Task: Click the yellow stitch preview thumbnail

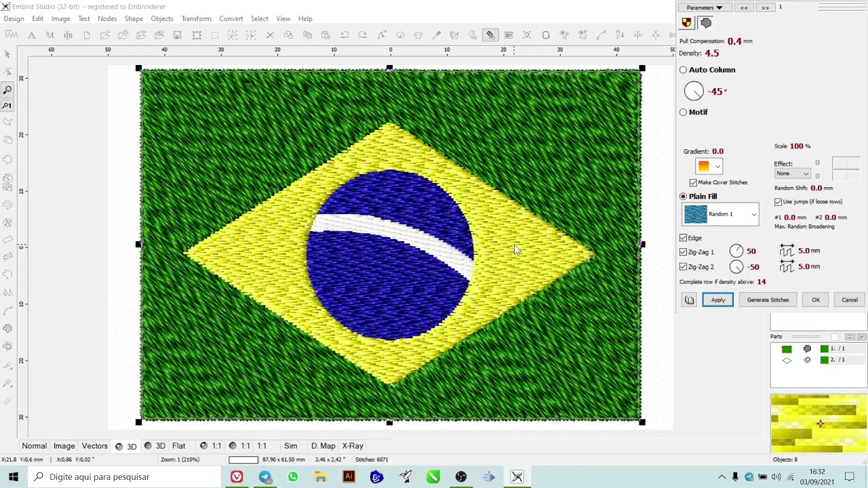Action: click(818, 424)
